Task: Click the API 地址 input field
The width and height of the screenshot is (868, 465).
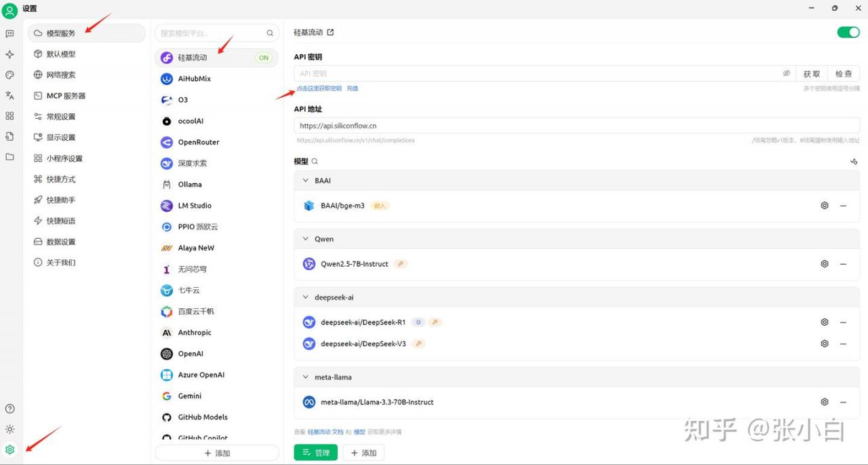Action: (577, 126)
